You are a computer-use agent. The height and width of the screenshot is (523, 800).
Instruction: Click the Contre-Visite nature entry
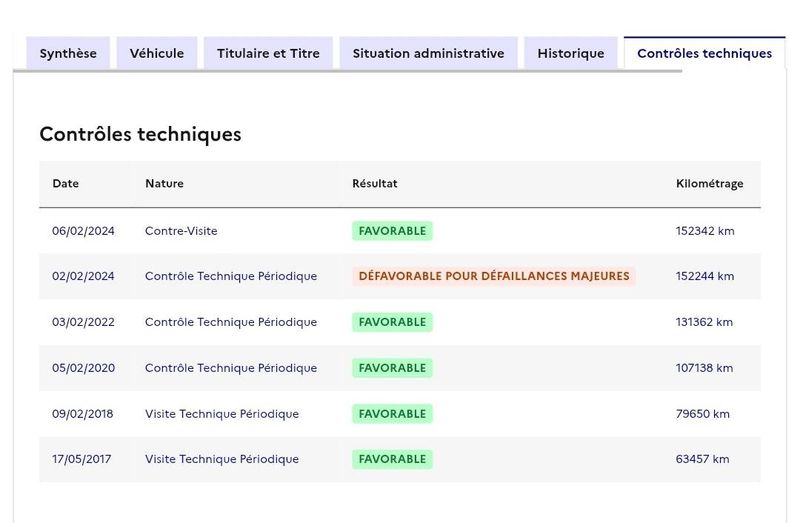[181, 231]
